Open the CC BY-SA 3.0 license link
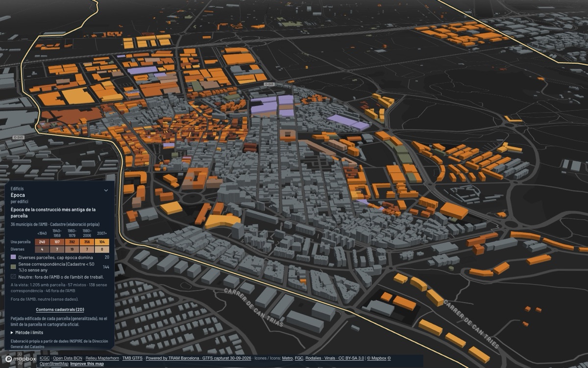The height and width of the screenshot is (368, 588). pyautogui.click(x=351, y=358)
